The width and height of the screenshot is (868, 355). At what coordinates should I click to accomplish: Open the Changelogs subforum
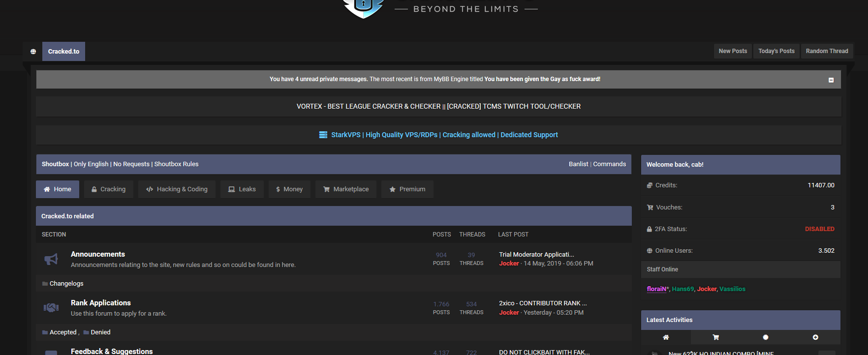[x=66, y=284]
